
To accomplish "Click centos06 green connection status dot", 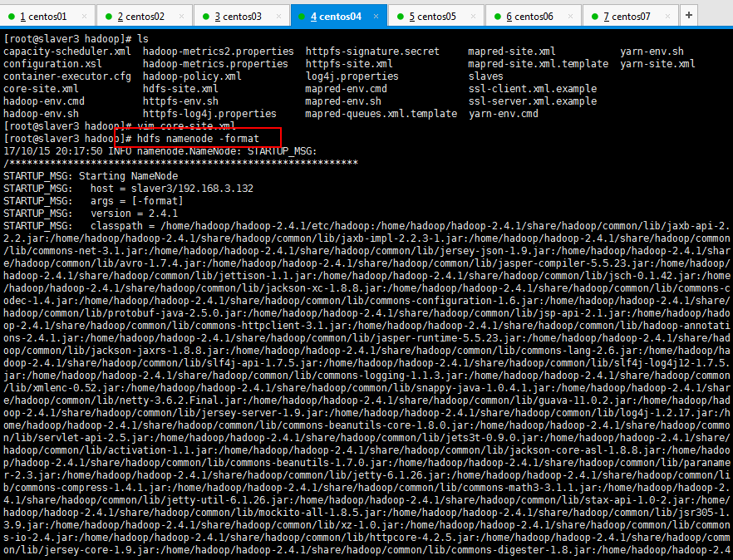I will pyautogui.click(x=497, y=17).
